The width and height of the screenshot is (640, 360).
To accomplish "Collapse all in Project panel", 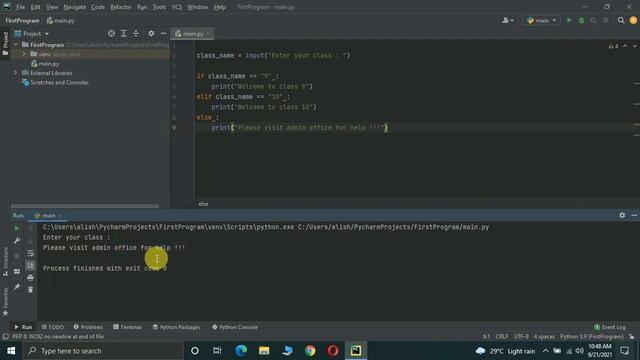I will tap(136, 33).
